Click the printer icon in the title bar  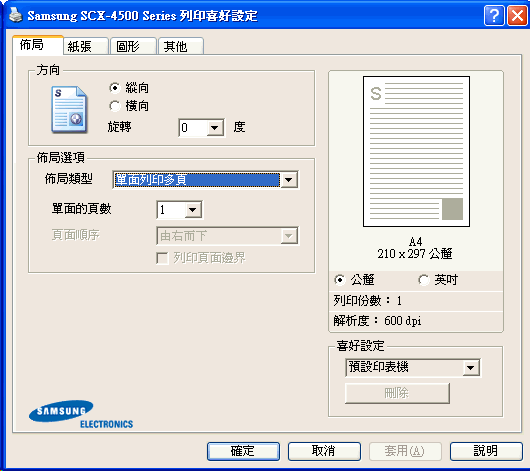15,15
